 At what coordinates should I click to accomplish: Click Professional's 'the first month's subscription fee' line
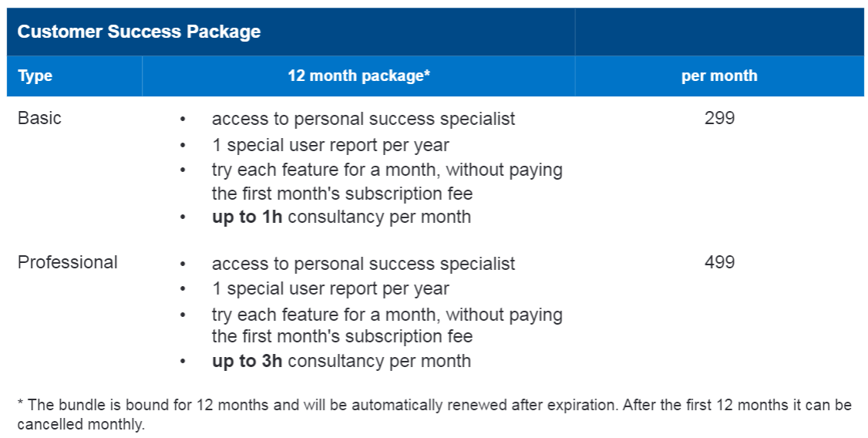click(x=342, y=336)
